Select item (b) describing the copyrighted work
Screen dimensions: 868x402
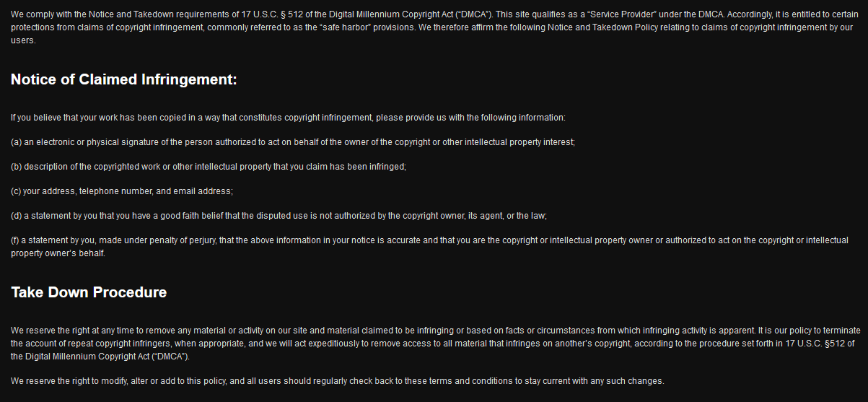(x=209, y=167)
